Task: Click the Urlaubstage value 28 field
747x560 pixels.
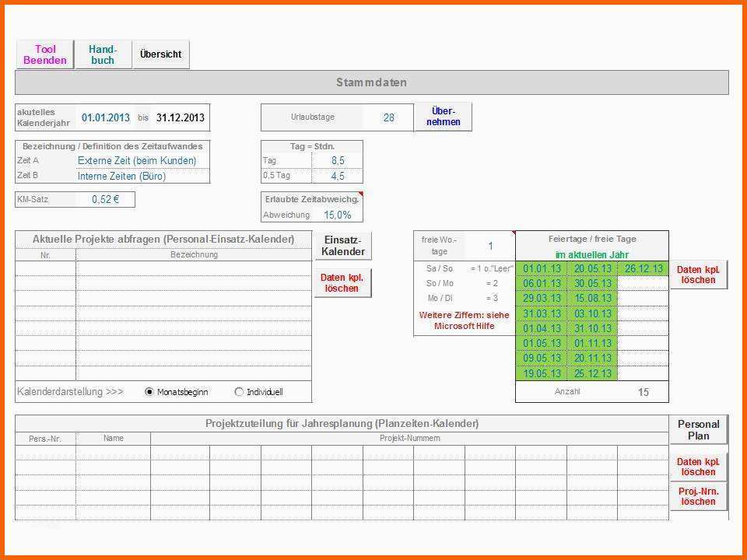Action: (x=388, y=117)
